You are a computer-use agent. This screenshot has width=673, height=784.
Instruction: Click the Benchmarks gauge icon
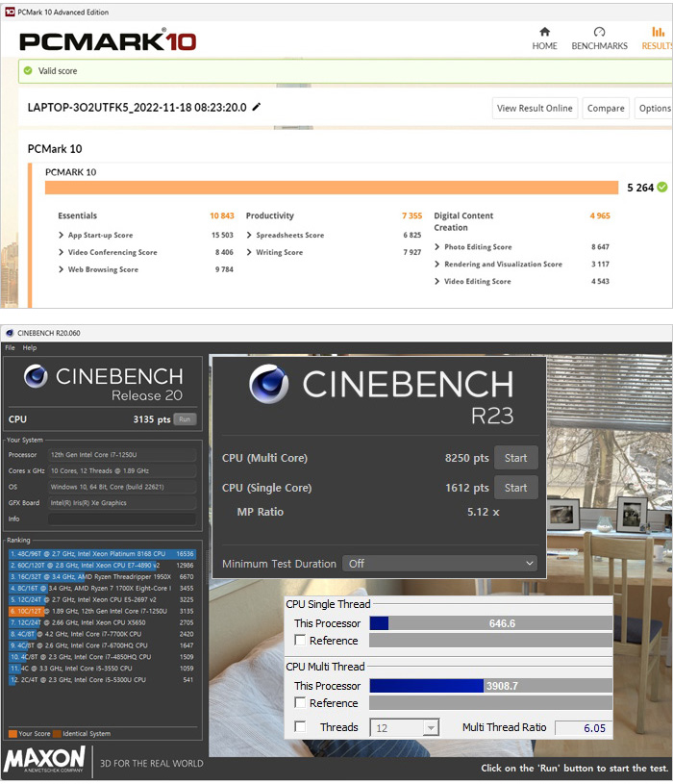600,32
